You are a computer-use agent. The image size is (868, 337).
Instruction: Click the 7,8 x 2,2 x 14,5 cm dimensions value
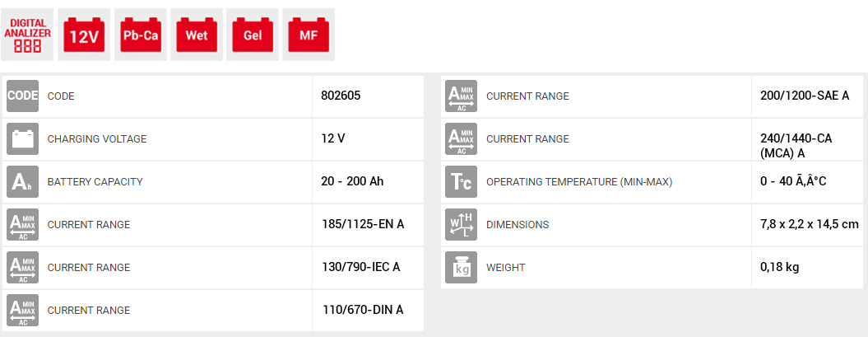[x=810, y=224]
